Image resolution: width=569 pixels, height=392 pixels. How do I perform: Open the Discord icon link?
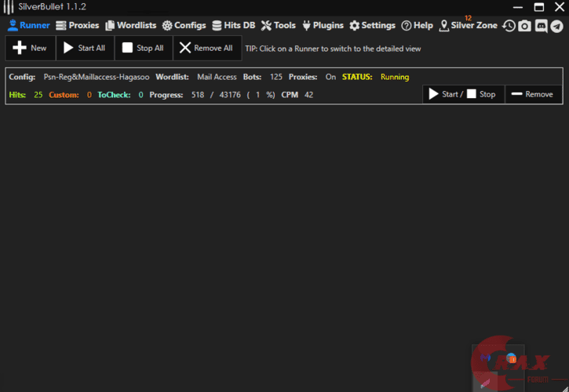541,26
